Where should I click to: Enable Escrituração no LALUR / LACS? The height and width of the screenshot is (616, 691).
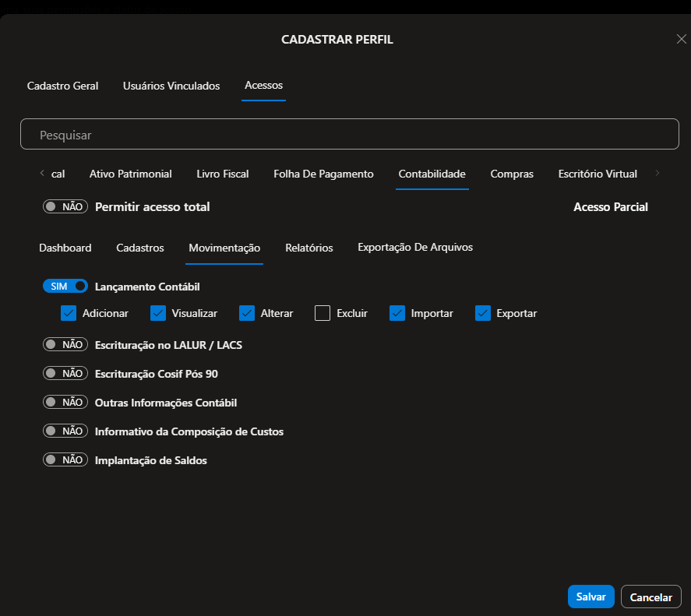[x=65, y=344]
